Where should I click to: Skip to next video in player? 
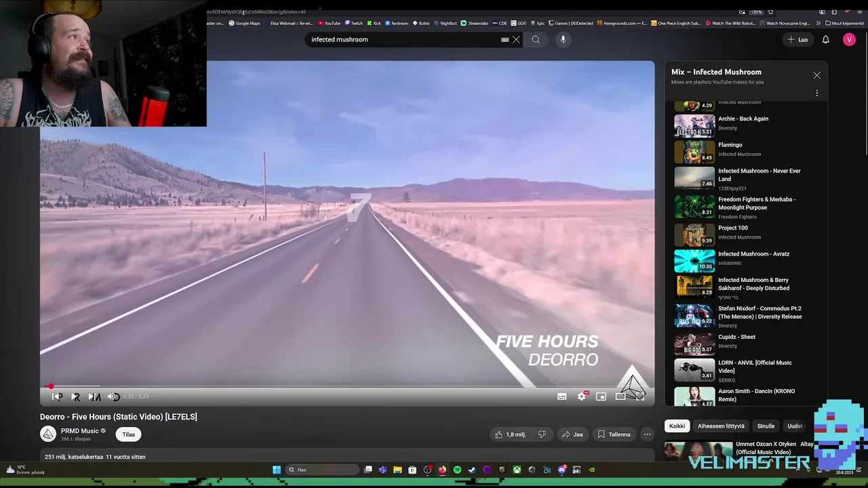pos(94,396)
